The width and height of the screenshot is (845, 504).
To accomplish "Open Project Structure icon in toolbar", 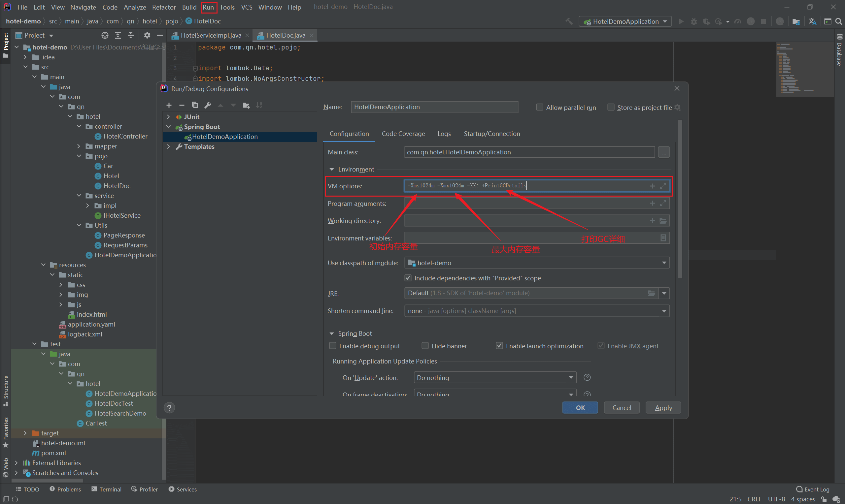I will (x=796, y=21).
